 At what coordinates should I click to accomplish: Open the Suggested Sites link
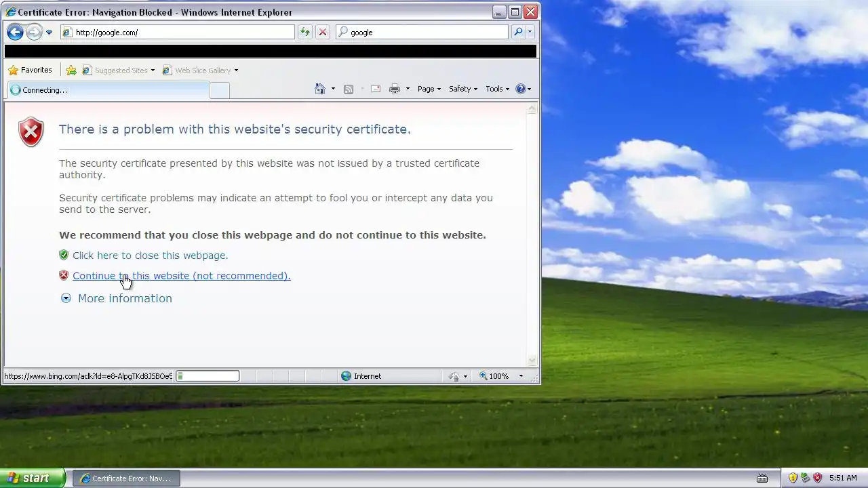pos(118,70)
